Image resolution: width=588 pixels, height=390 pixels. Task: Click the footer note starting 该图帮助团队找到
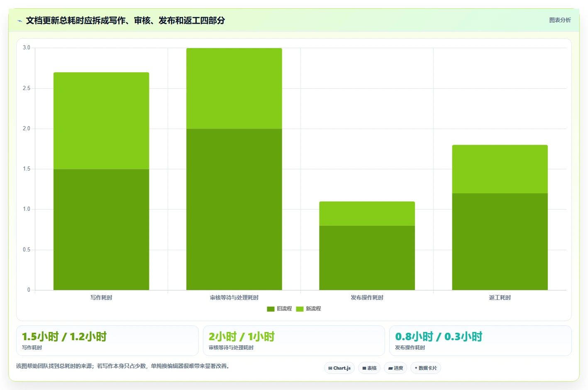coord(122,366)
